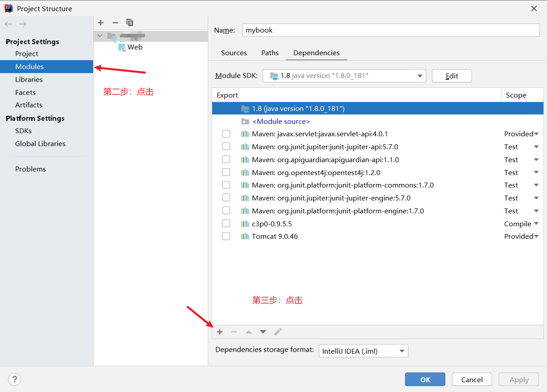The height and width of the screenshot is (392, 547).
Task: Check Export for junit-jupiter-engine:5.7.0
Action: tap(226, 198)
